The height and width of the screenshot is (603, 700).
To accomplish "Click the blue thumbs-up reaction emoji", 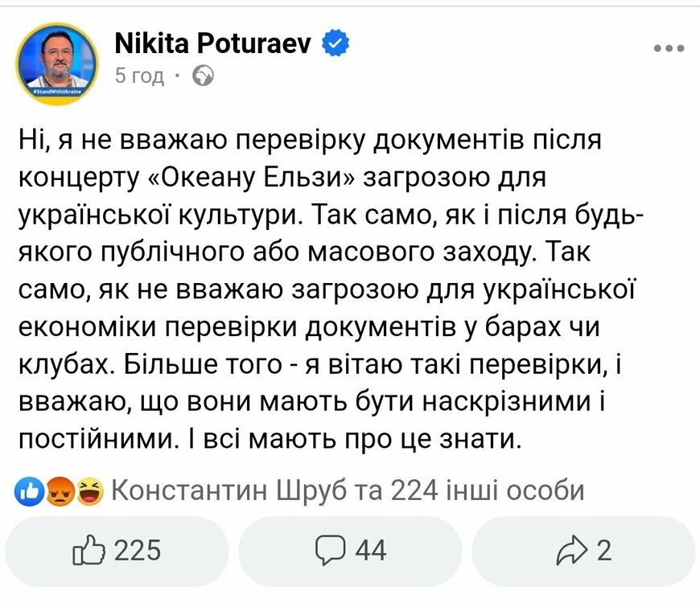I will 28,490.
